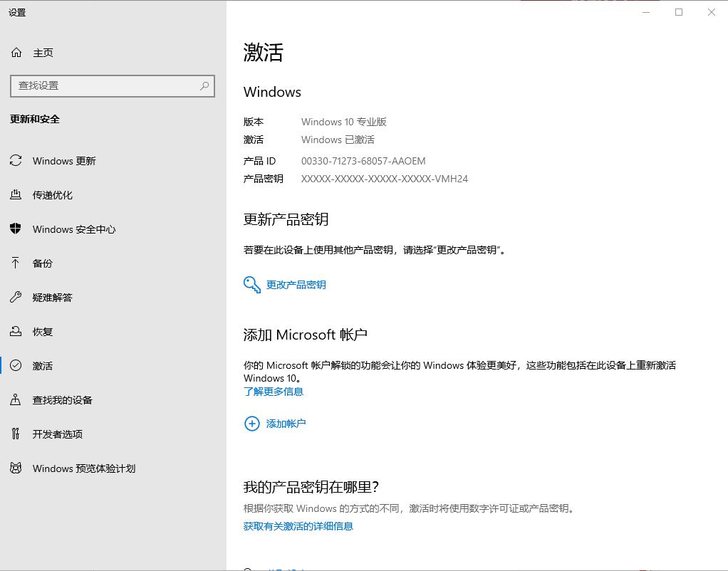Click the 添加帐户 button text
The height and width of the screenshot is (571, 728).
point(286,424)
